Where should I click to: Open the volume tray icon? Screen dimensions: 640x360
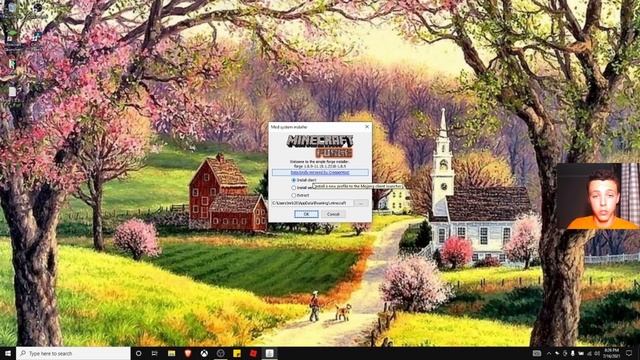tap(597, 353)
